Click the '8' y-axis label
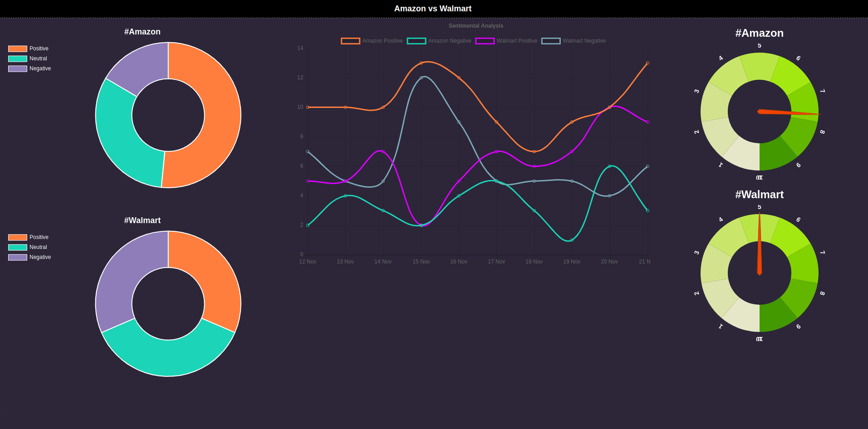The width and height of the screenshot is (868, 429). [302, 136]
